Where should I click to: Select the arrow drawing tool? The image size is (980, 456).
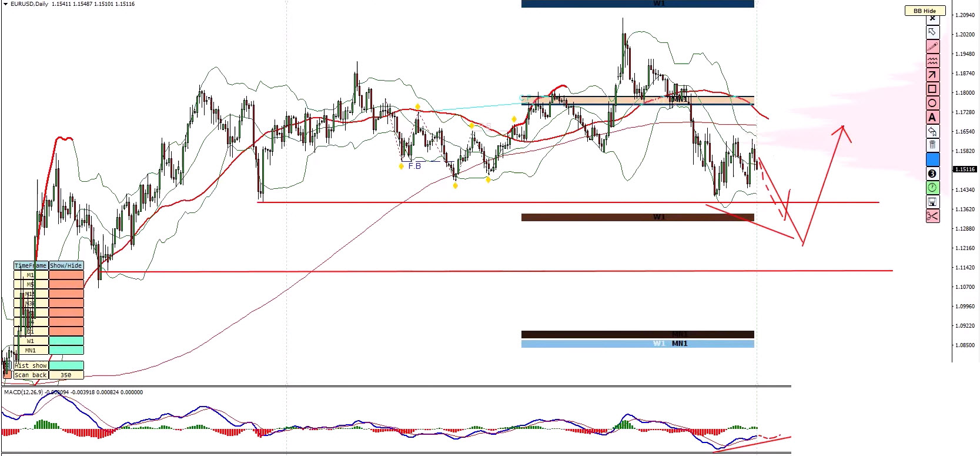932,74
